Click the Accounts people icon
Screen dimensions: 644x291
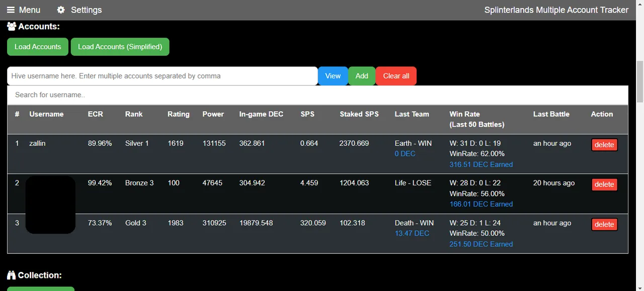pyautogui.click(x=12, y=26)
